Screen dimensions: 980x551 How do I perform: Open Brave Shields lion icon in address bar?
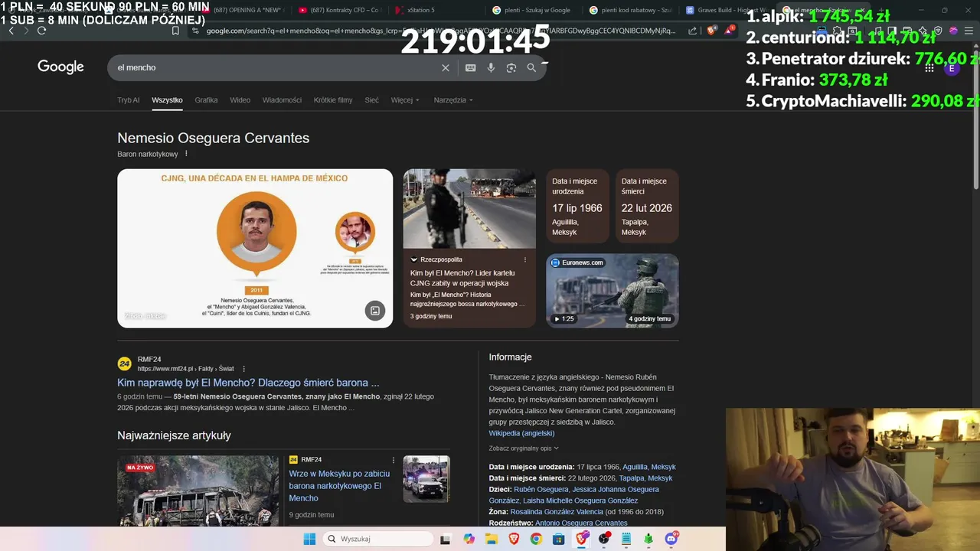coord(711,31)
